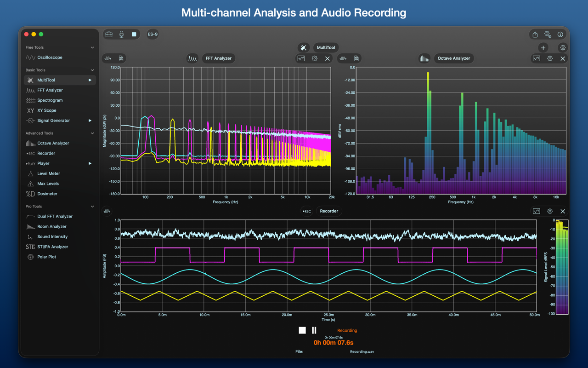
Task: Click the Octave Analyzer chart options icon
Action: point(537,58)
